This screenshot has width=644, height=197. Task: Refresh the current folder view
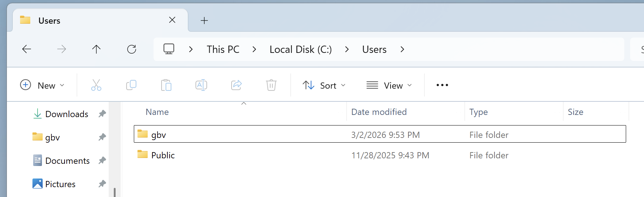[132, 49]
